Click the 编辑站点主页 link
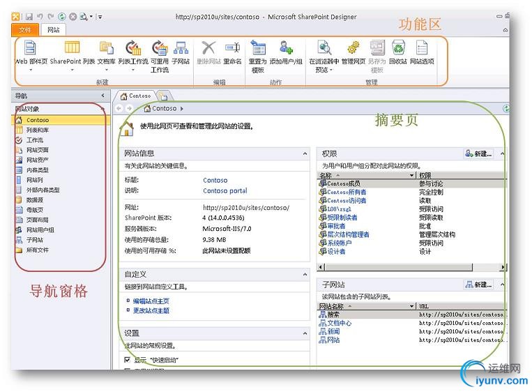Screen dimensions: 532x392 [151, 301]
